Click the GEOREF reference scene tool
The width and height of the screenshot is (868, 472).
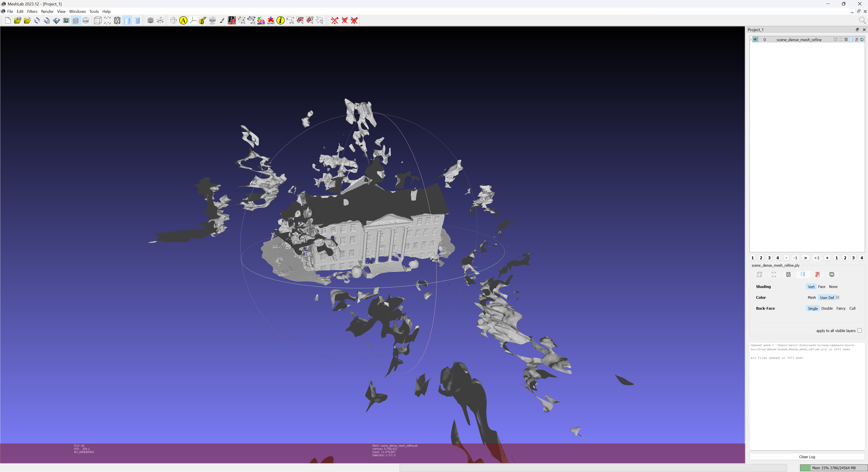(271, 21)
